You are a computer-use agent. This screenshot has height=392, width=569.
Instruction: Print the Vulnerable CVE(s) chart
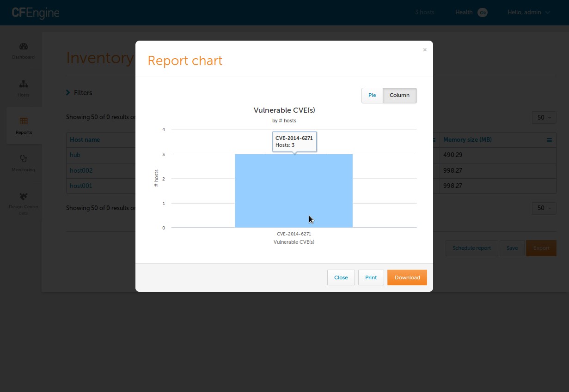pyautogui.click(x=371, y=277)
